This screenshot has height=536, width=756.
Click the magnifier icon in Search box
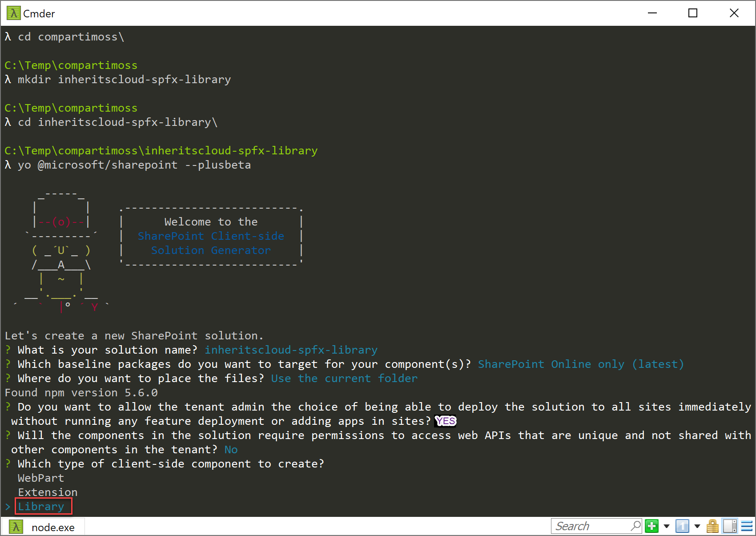coord(635,526)
